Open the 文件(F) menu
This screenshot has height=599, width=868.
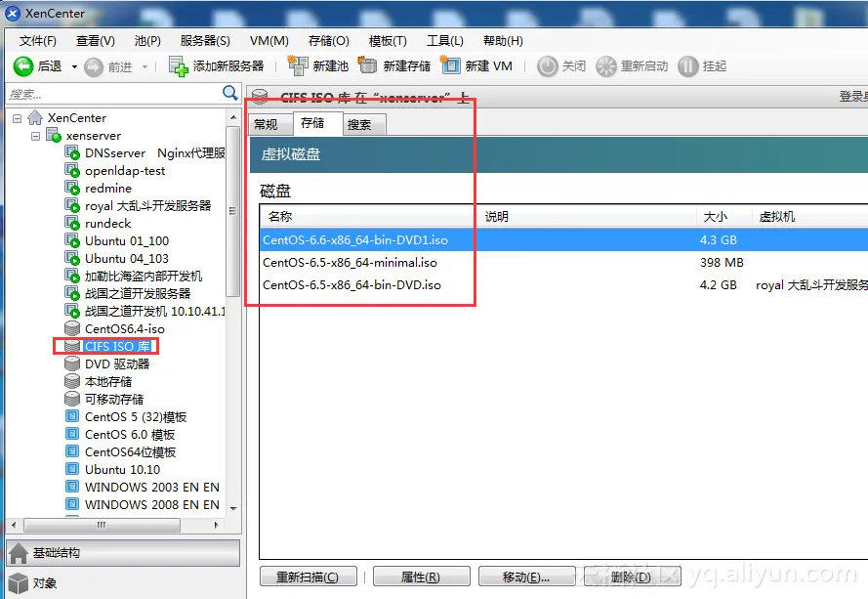pyautogui.click(x=38, y=41)
